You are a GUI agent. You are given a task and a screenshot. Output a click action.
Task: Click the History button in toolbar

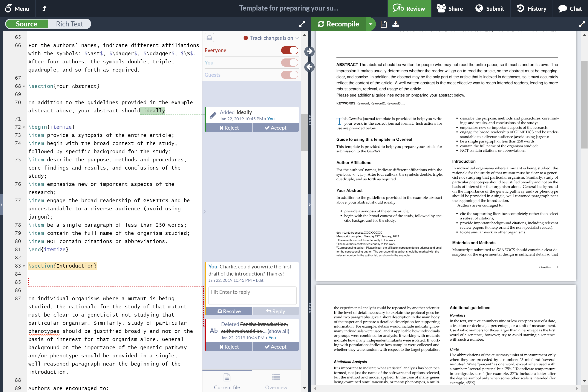tap(531, 8)
